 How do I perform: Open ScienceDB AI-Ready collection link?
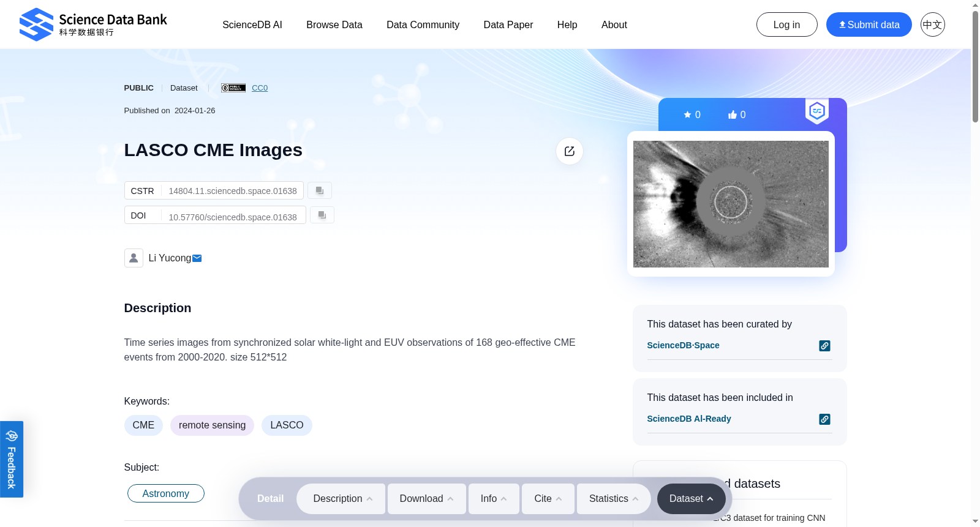[x=689, y=419]
